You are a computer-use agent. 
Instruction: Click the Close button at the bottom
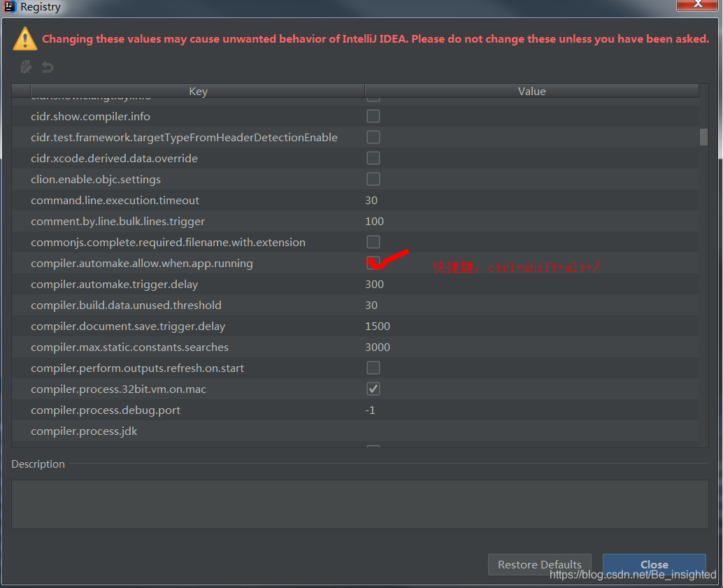pyautogui.click(x=654, y=564)
